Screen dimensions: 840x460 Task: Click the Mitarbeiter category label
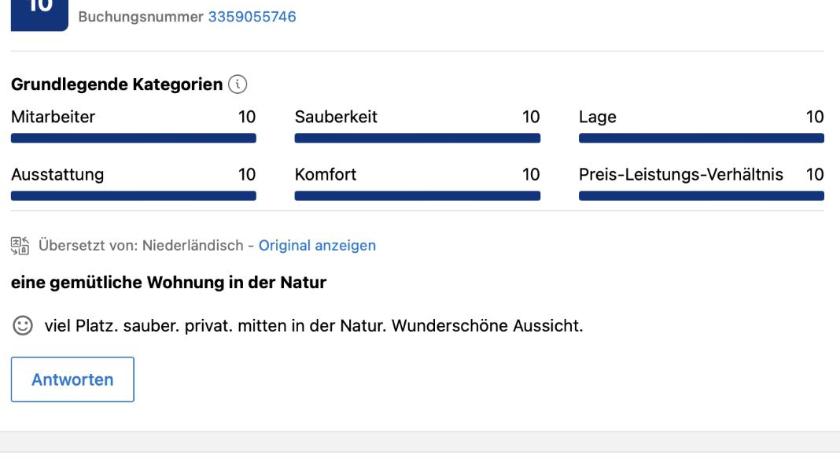[x=53, y=117]
